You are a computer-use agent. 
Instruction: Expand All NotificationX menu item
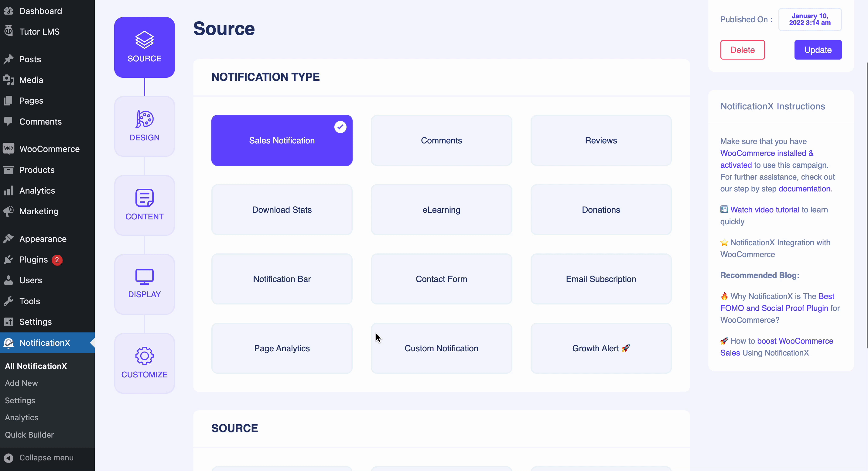coord(36,366)
